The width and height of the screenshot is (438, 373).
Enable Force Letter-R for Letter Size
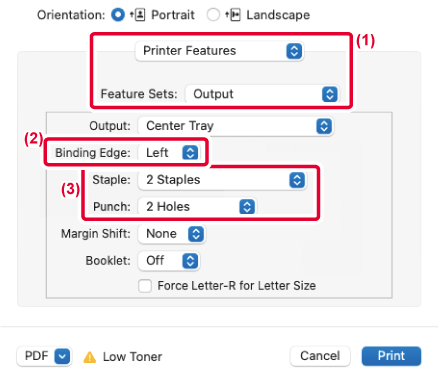(145, 286)
